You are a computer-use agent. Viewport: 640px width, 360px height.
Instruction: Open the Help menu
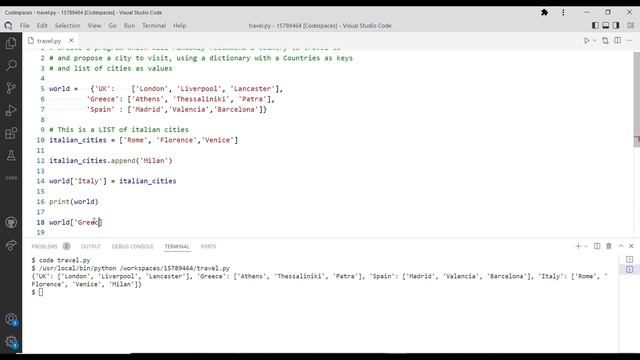click(x=180, y=25)
